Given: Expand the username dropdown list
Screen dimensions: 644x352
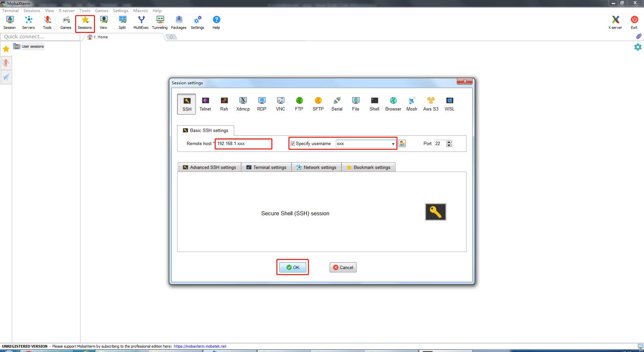Looking at the screenshot, I should [x=393, y=144].
